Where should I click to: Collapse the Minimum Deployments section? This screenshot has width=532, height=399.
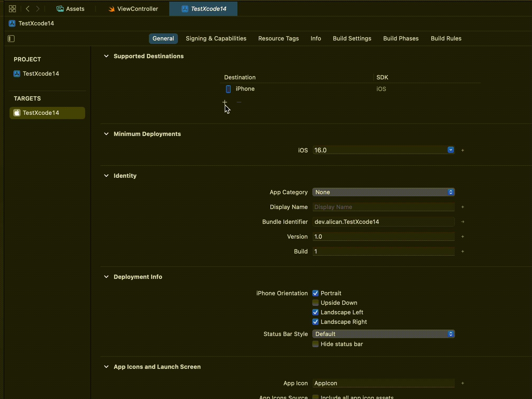[x=106, y=134]
